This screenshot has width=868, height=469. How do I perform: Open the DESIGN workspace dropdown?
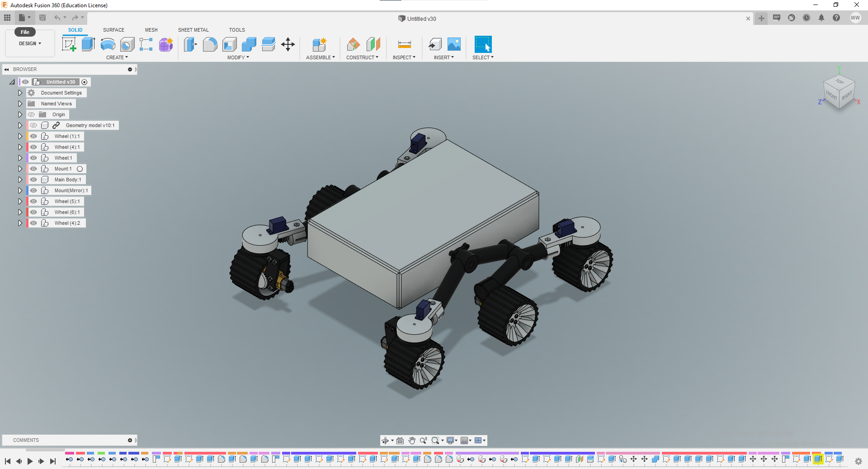pyautogui.click(x=29, y=43)
